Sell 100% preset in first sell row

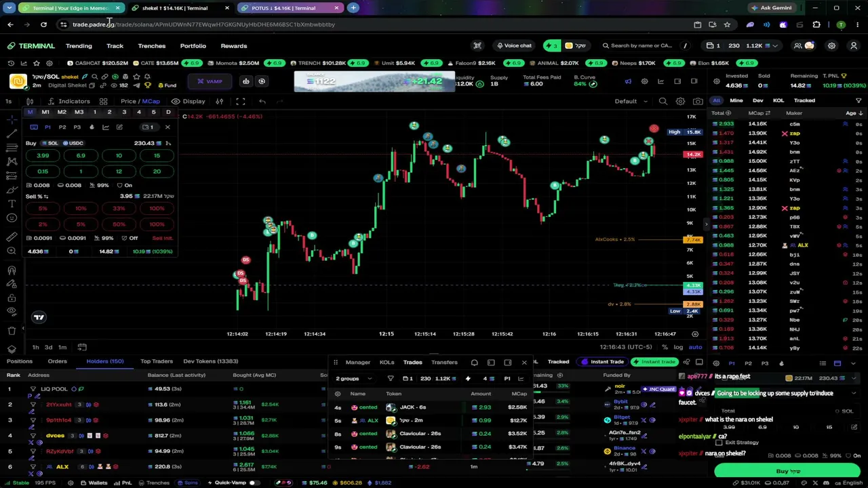pos(157,209)
